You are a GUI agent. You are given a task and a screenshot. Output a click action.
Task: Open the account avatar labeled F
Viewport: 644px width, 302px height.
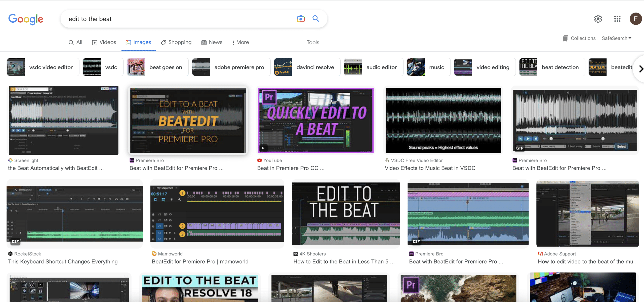pos(635,19)
